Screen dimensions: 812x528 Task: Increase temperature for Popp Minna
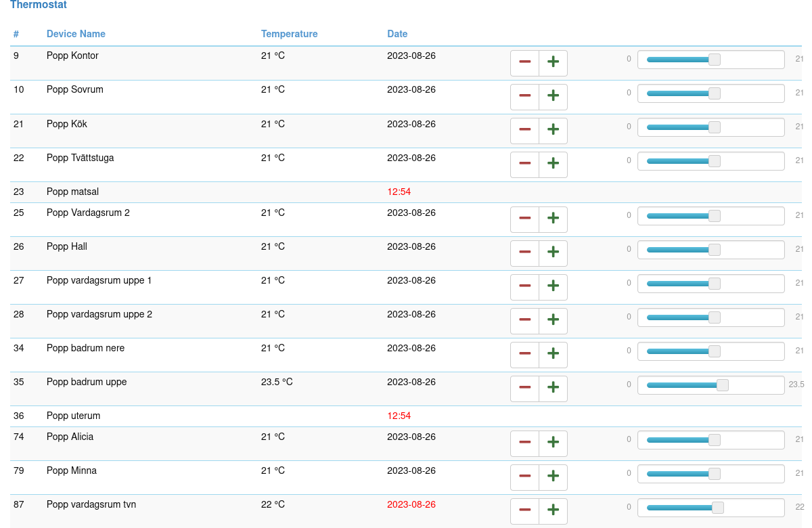click(x=553, y=477)
